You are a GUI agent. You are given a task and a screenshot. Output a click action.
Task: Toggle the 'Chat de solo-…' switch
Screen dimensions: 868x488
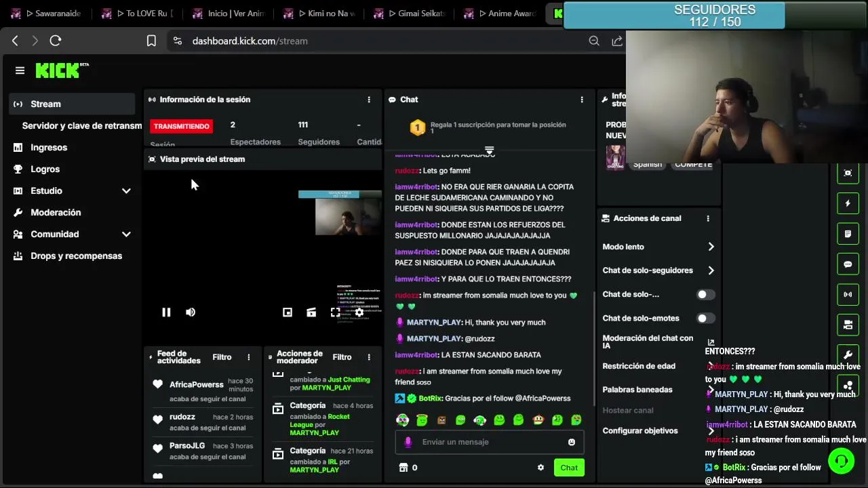(705, 294)
